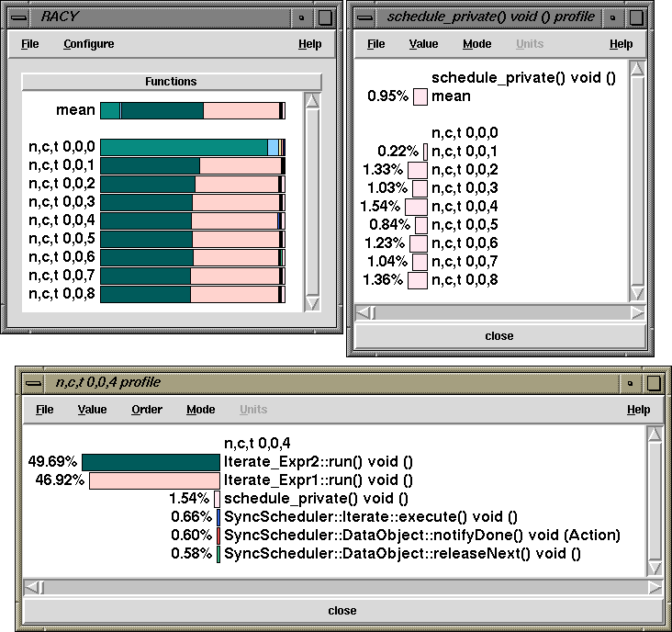Screen dimensions: 672x632
Task: Click the 0.95% mean pink swatch
Action: click(420, 96)
